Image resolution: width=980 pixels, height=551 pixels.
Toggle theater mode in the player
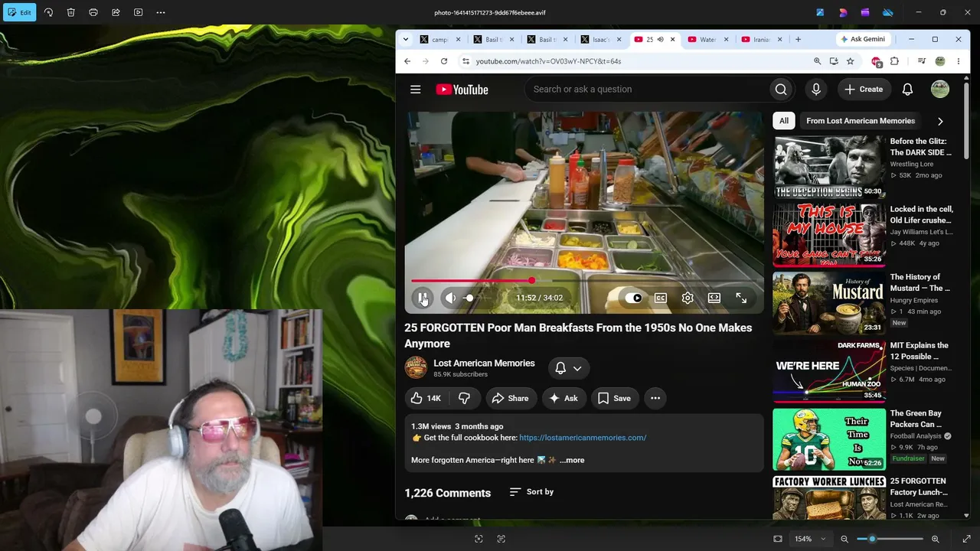(x=714, y=298)
